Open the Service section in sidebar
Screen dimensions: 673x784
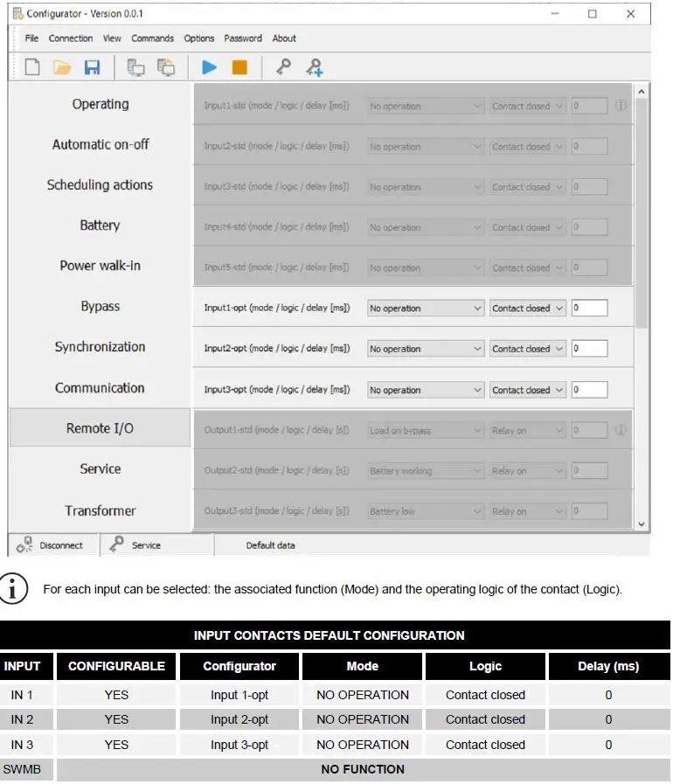[x=100, y=468]
